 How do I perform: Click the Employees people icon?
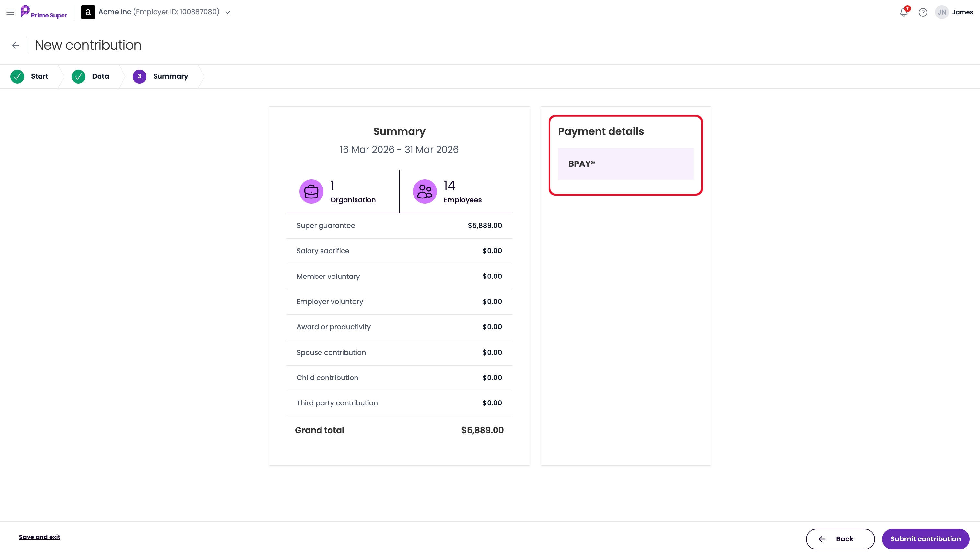tap(425, 191)
